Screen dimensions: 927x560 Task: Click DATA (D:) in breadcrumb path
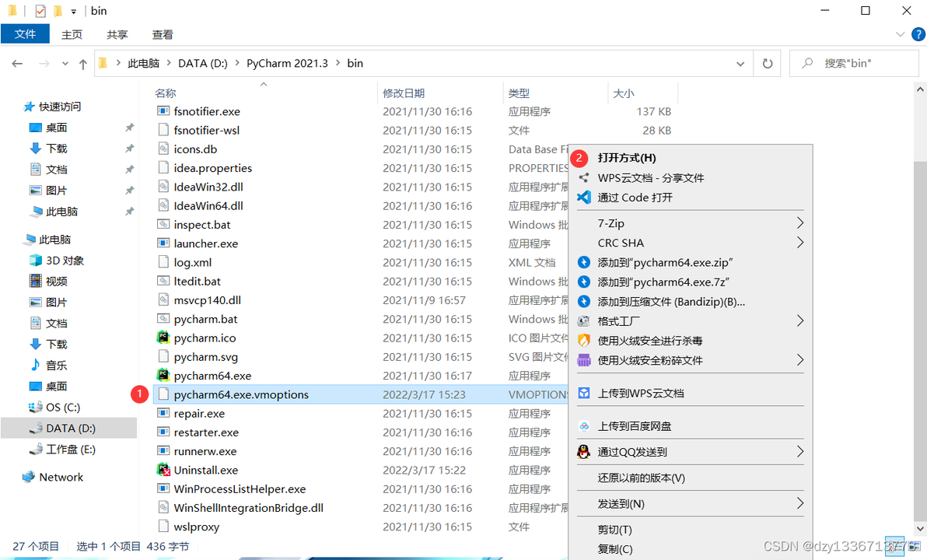(x=203, y=63)
